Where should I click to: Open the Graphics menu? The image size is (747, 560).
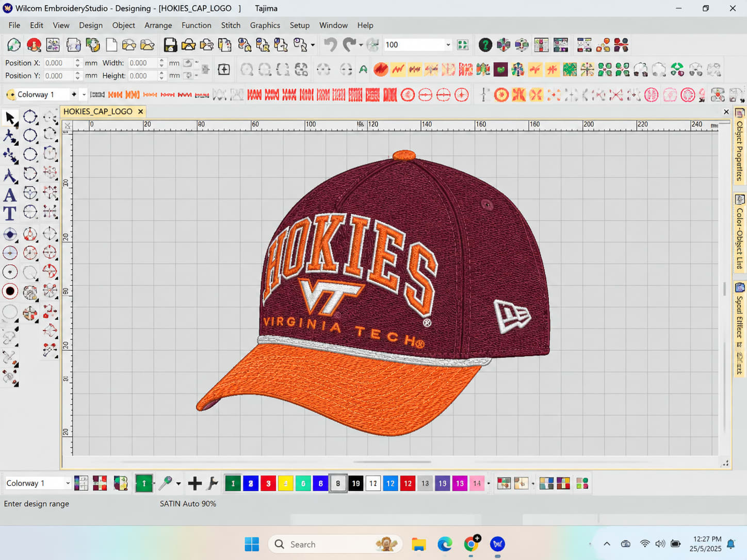pos(265,25)
